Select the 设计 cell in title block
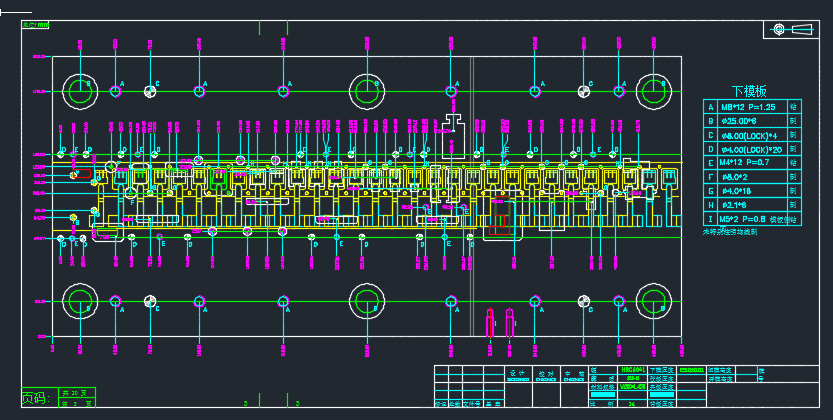The height and width of the screenshot is (420, 833). [517, 371]
